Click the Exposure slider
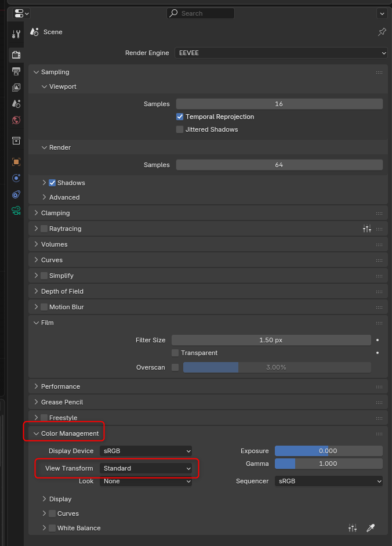 (x=329, y=451)
